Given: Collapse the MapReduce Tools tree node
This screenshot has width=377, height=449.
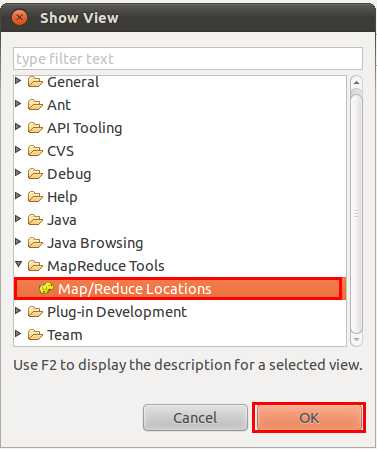Looking at the screenshot, I should [19, 265].
